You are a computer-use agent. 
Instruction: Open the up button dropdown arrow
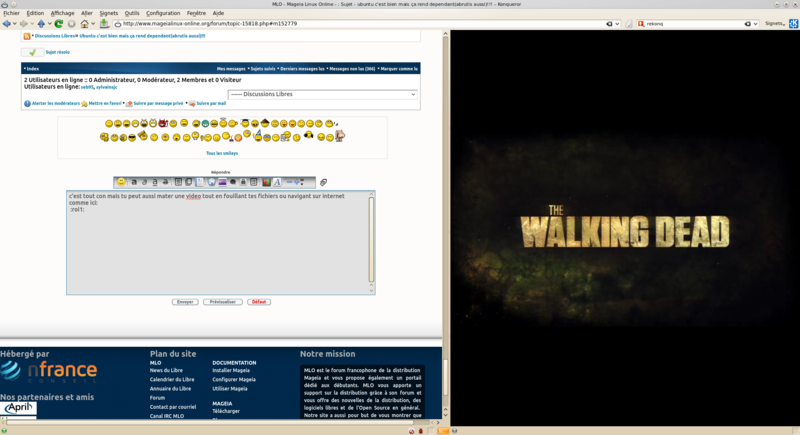(49, 23)
